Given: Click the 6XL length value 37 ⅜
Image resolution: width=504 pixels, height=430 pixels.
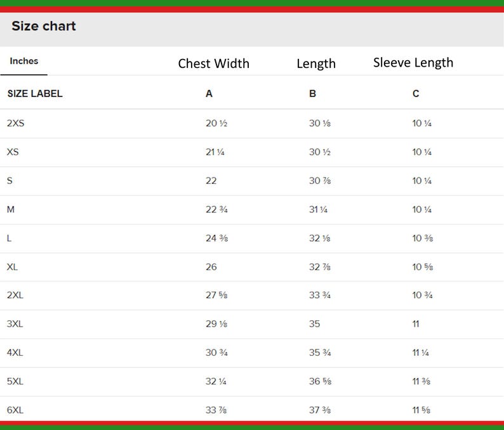Looking at the screenshot, I should point(320,410).
